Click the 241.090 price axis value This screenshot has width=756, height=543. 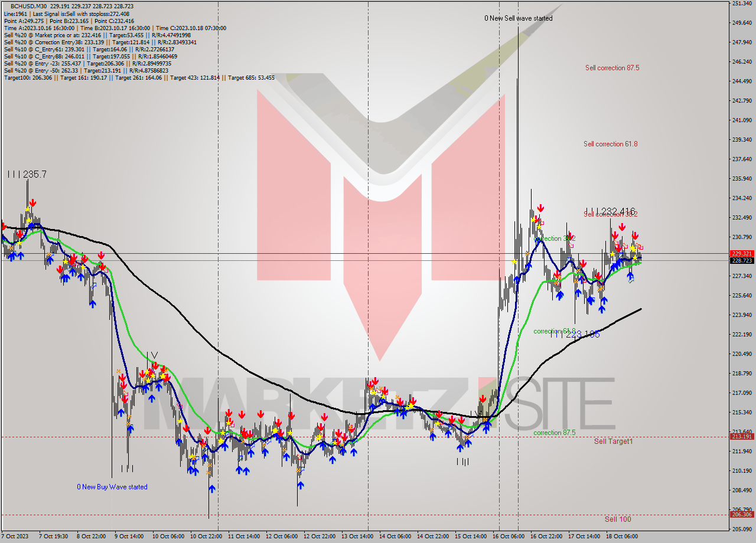[x=741, y=120]
